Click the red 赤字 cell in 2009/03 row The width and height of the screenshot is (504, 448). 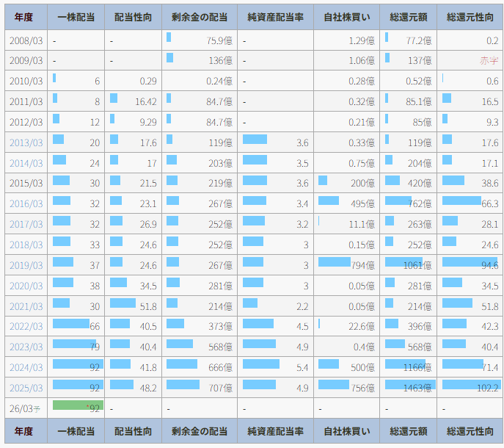(489, 61)
